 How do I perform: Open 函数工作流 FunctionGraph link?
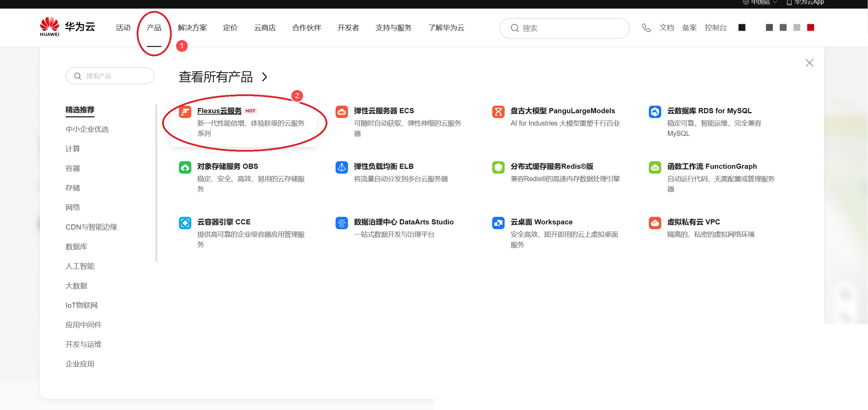coord(712,166)
